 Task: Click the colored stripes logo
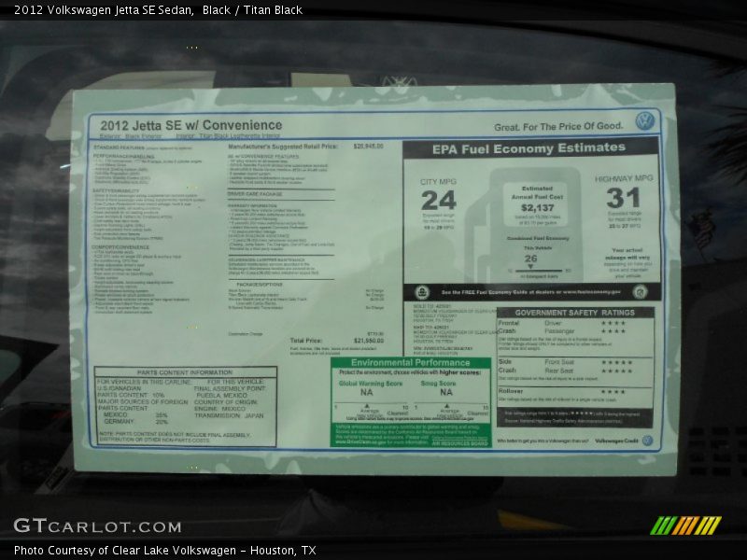pyautogui.click(x=685, y=525)
